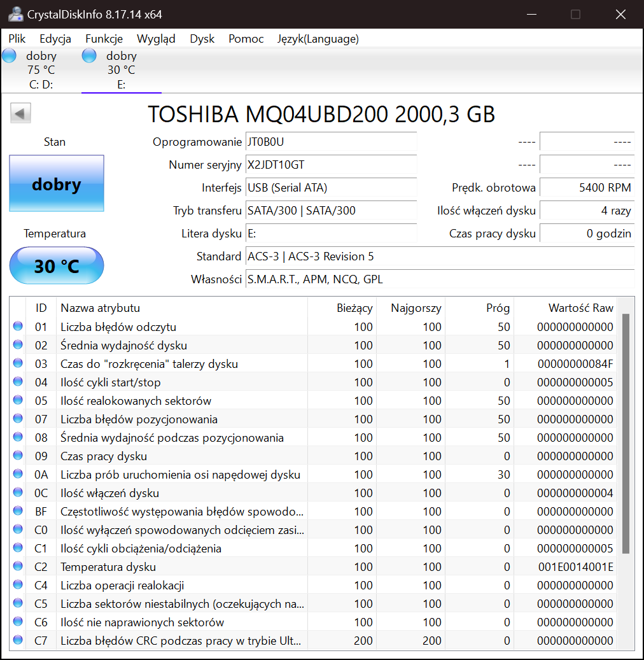Click status orb of attribute C5 row
Viewport: 644px width, 660px height.
(x=18, y=603)
